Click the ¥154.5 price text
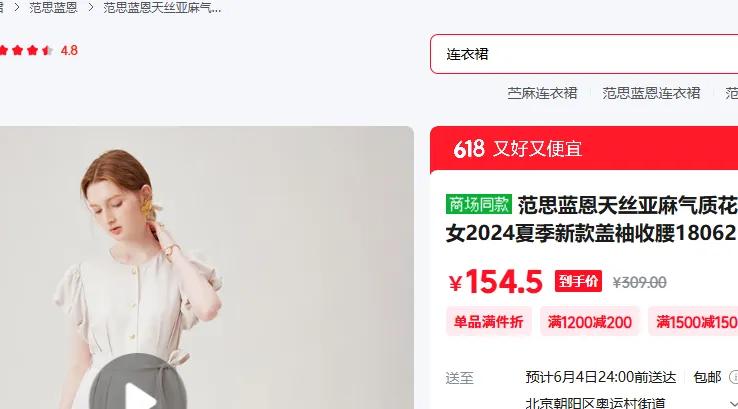738x409 pixels. pyautogui.click(x=495, y=281)
